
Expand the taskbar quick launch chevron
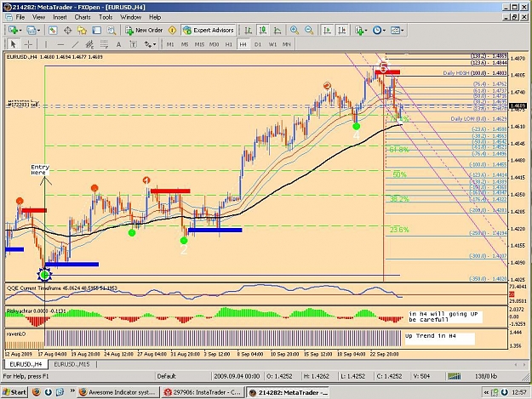[x=72, y=391]
